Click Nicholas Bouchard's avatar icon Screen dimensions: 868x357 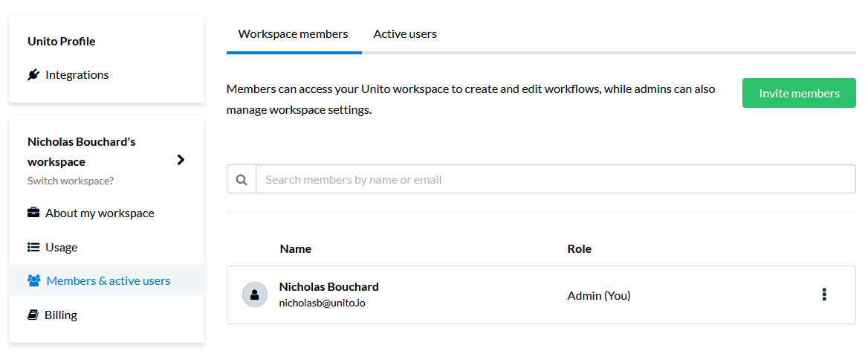pyautogui.click(x=255, y=295)
